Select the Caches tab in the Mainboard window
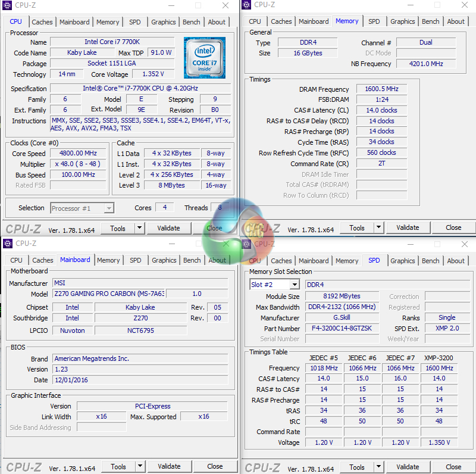This screenshot has height=474, width=476. point(43,260)
